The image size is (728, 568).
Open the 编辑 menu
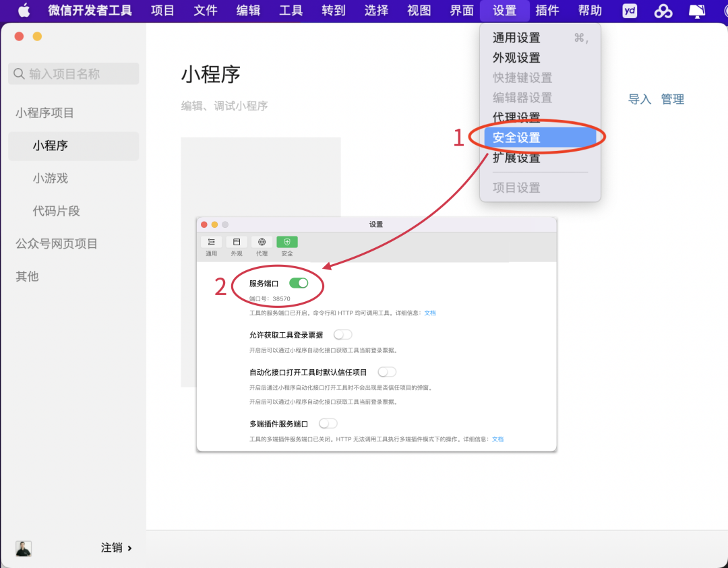pos(248,10)
